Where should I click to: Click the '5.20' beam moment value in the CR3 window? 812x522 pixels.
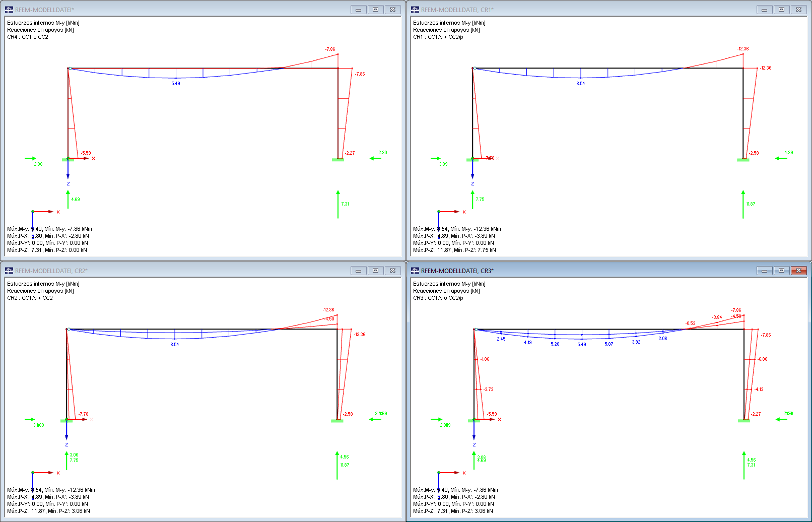point(555,344)
